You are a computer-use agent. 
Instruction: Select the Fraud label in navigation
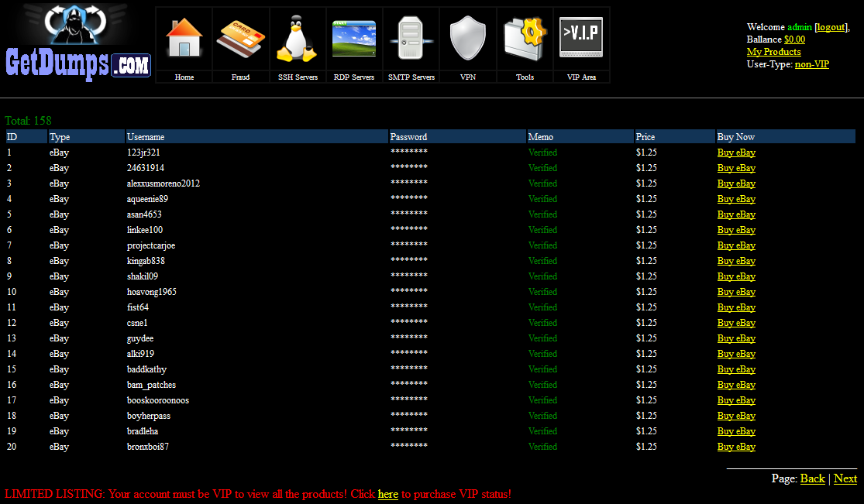coord(241,77)
